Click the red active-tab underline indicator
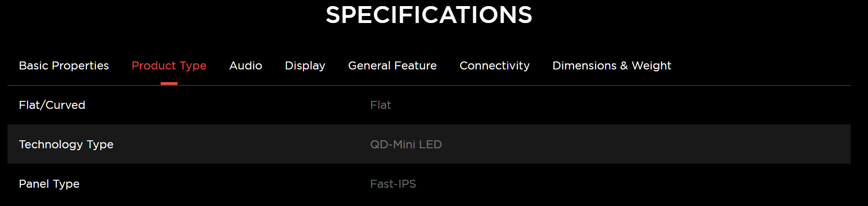 169,84
